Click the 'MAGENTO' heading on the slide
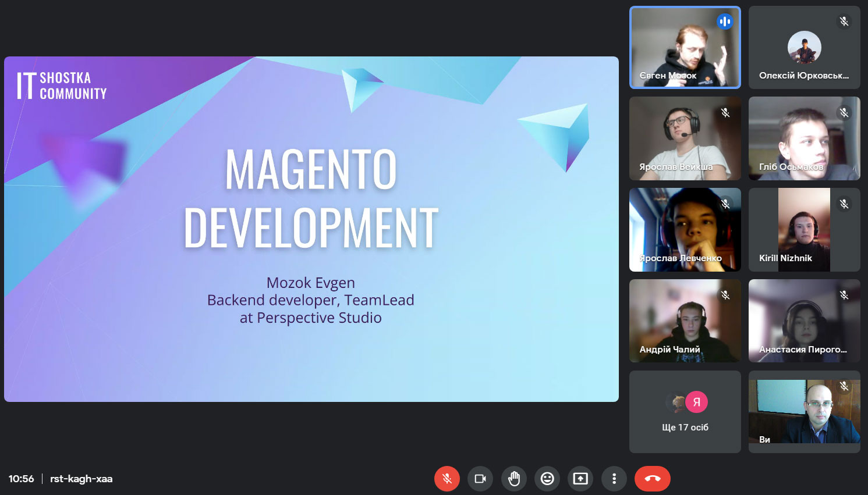This screenshot has height=495, width=868. (x=311, y=169)
